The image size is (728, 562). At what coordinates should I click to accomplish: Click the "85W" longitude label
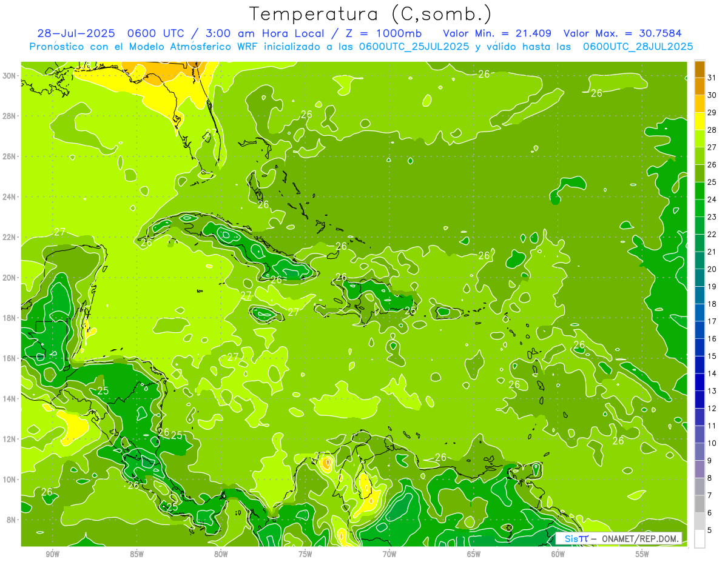pos(136,554)
